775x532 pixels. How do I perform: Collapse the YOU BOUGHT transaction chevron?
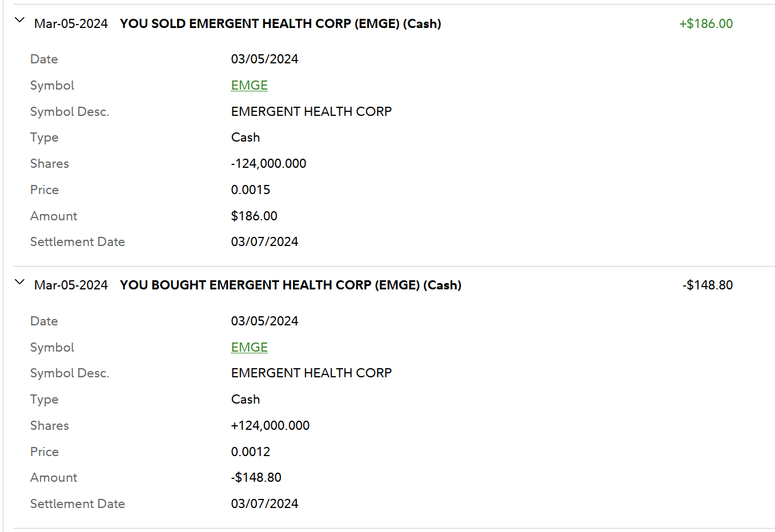click(19, 282)
